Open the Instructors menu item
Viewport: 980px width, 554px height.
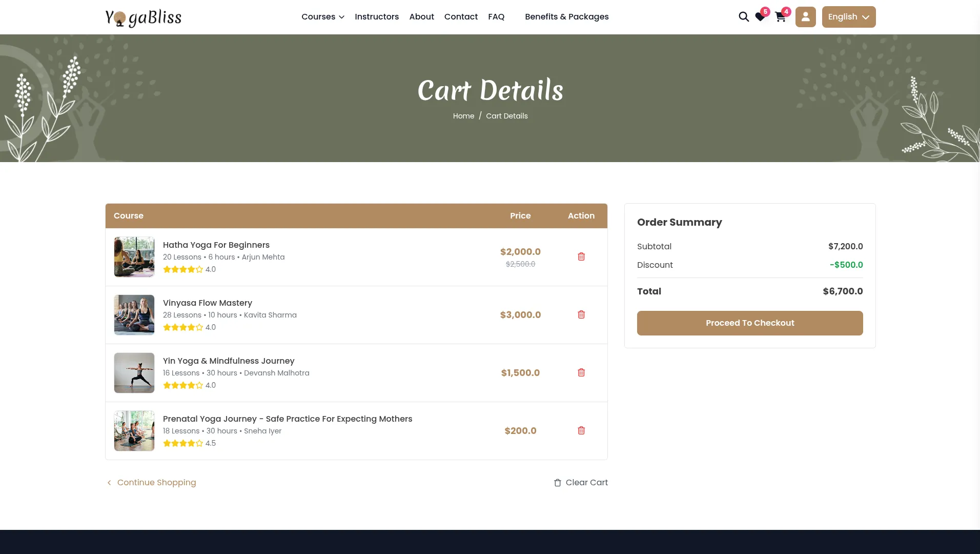(376, 17)
